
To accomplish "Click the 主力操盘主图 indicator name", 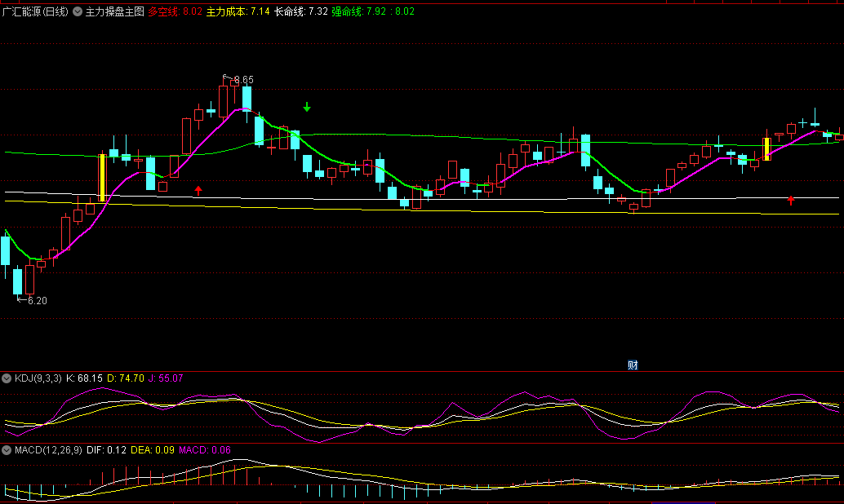I will 114,12.
